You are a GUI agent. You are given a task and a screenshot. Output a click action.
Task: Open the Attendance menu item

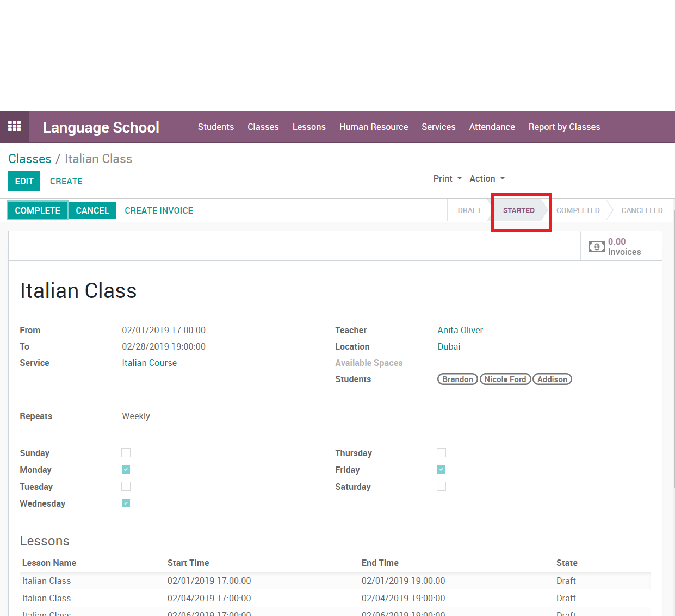[492, 127]
